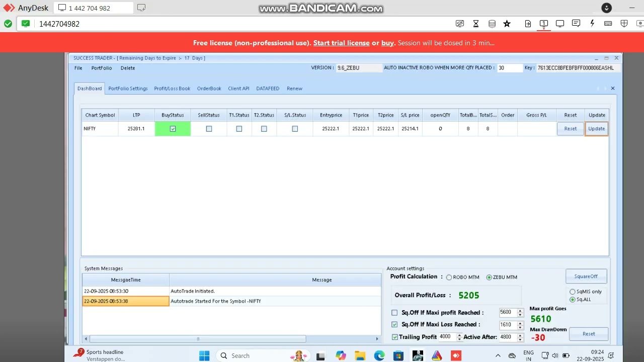Screen dimensions: 644x362
Task: Open the AnyDesk red taskbar icon
Action: click(x=456, y=355)
